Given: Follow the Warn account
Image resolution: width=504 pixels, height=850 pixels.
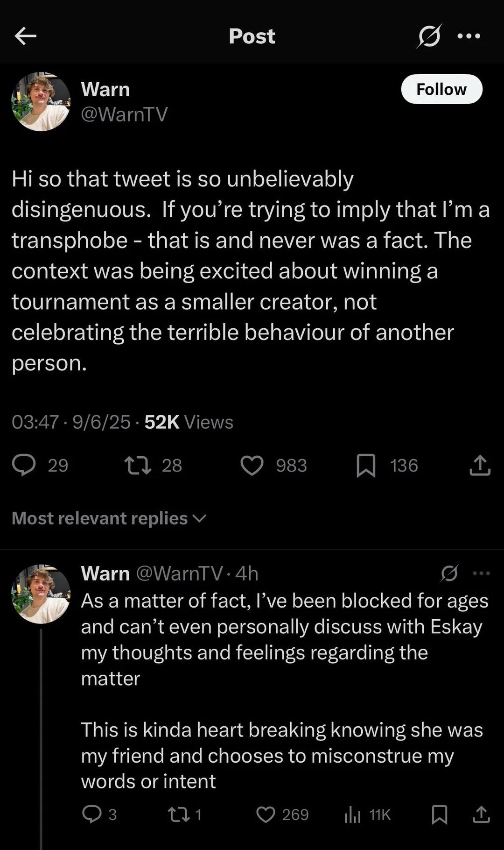Looking at the screenshot, I should pyautogui.click(x=441, y=89).
